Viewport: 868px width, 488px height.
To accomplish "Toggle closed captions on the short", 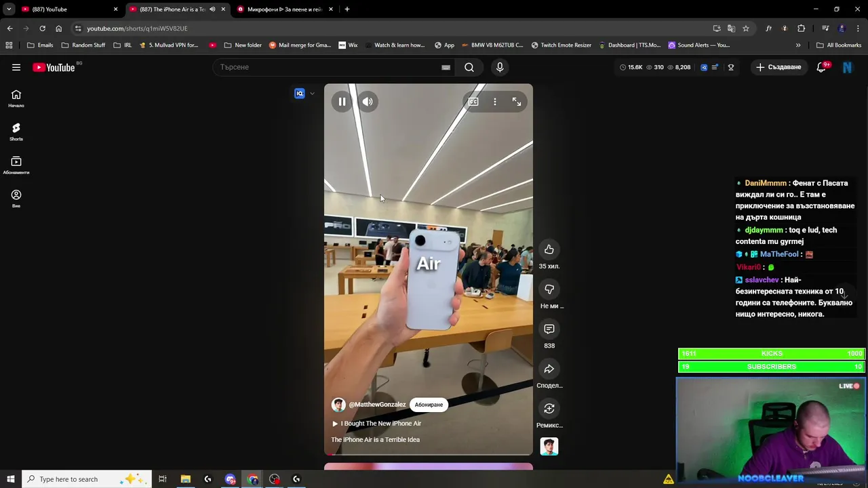I will click(x=473, y=102).
